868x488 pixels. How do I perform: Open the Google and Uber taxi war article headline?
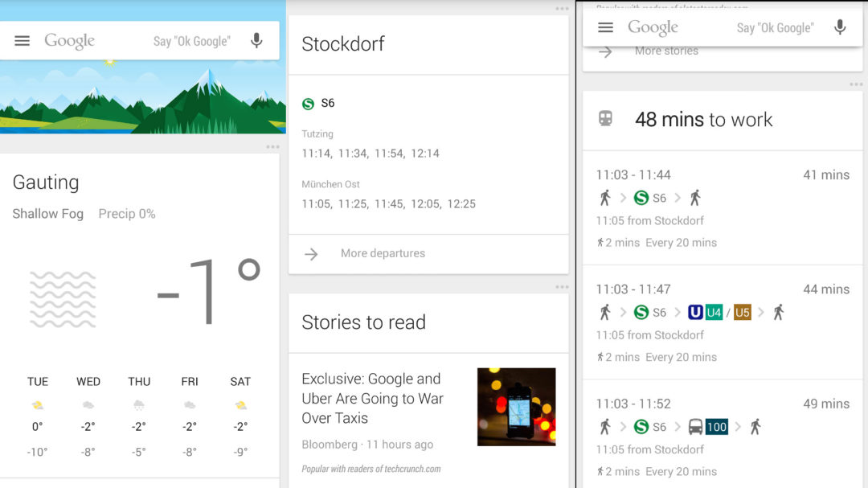pos(373,398)
